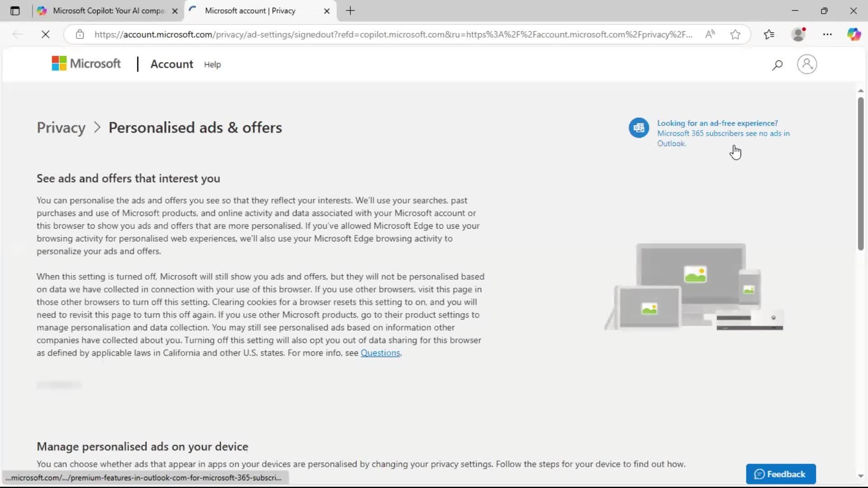
Task: Select the Microsoft account Privacy tab
Action: [260, 11]
